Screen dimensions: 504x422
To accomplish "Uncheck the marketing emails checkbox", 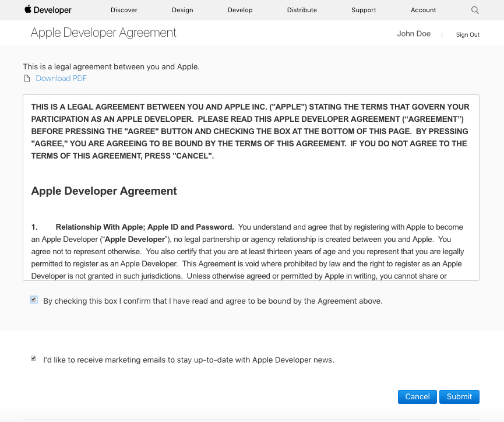I will (33, 358).
